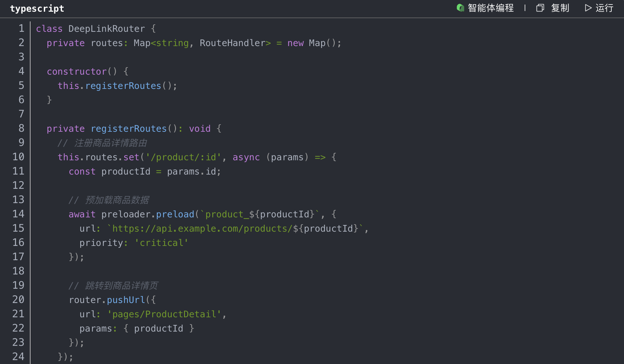Click the constructor keyword

click(x=77, y=71)
